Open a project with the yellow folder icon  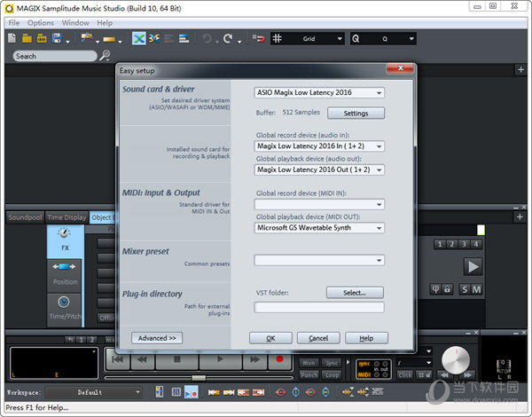coord(27,38)
